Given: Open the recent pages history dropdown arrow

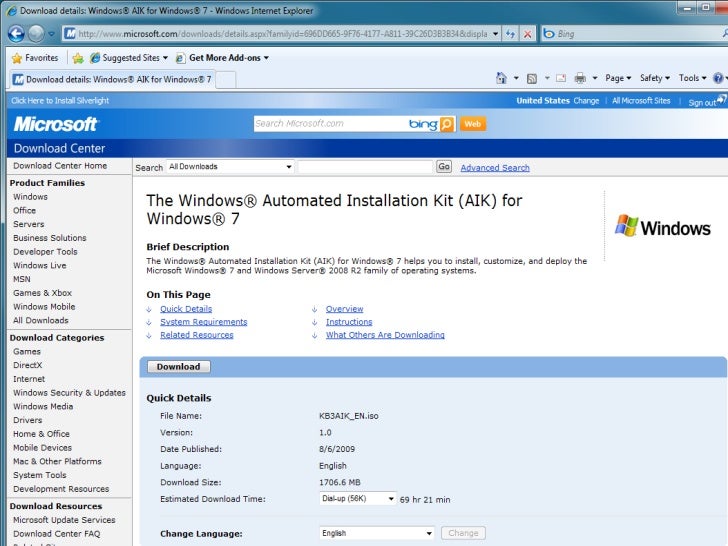Looking at the screenshot, I should click(52, 34).
